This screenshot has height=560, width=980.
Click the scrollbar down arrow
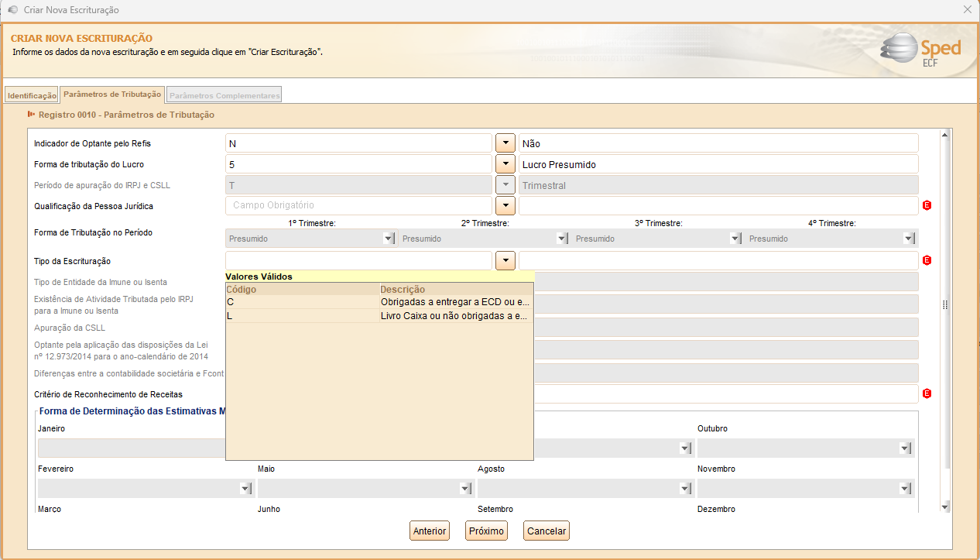[x=944, y=507]
